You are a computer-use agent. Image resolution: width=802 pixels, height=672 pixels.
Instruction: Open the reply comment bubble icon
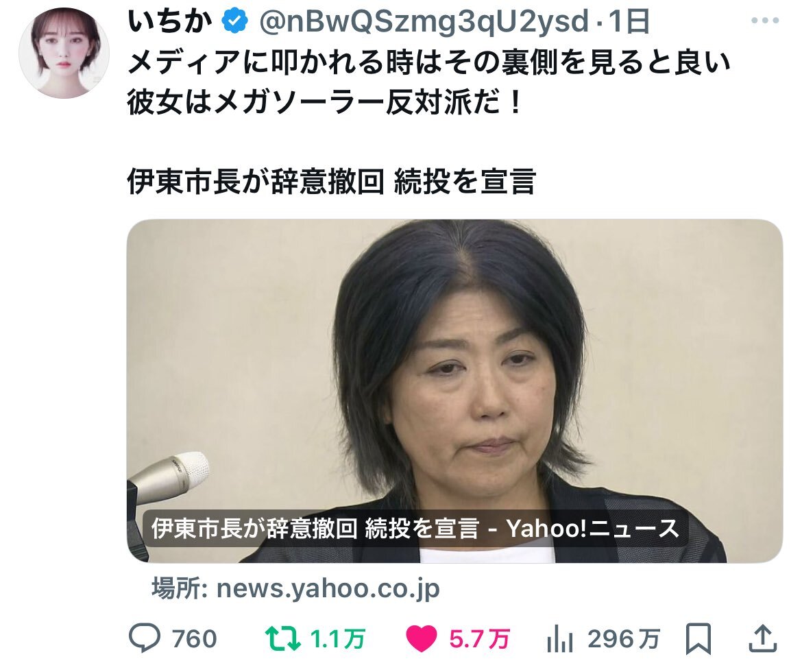point(144,638)
